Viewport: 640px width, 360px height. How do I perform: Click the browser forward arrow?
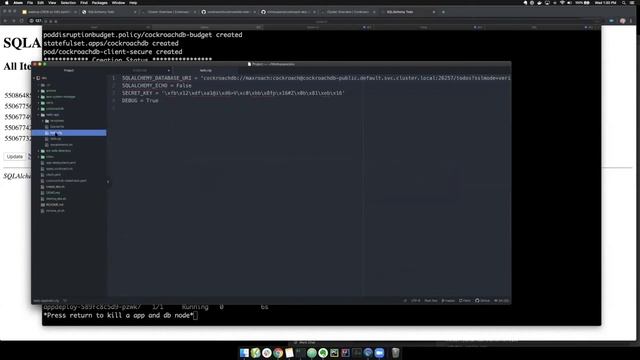13,20
